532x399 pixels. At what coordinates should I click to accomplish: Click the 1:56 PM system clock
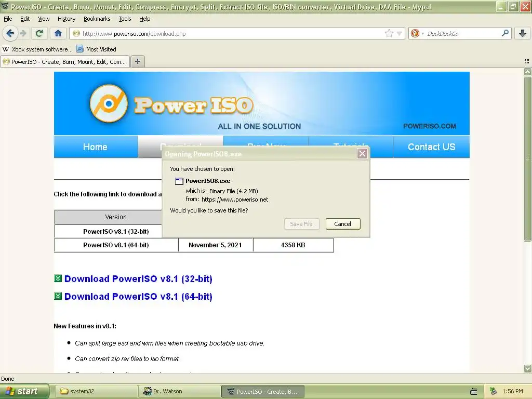513,392
